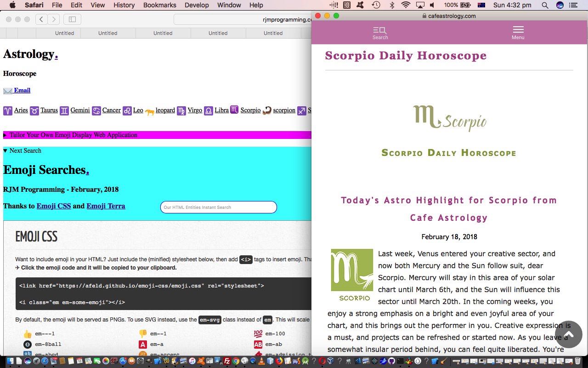Click the Leo zodiac emoji icon
This screenshot has height=368, width=588.
(x=127, y=111)
